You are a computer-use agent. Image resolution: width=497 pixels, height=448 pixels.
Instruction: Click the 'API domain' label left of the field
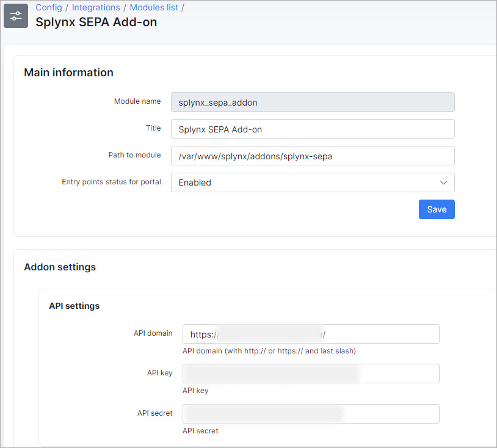pos(153,333)
